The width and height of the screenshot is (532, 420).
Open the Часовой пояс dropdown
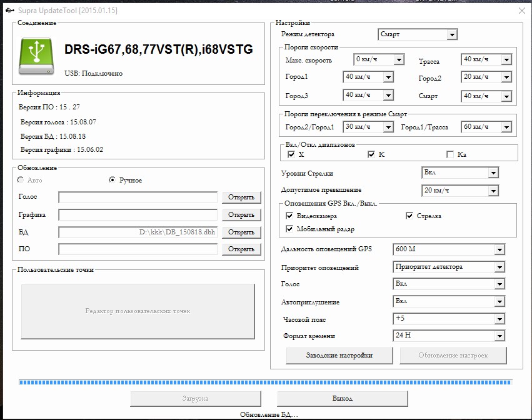point(448,319)
